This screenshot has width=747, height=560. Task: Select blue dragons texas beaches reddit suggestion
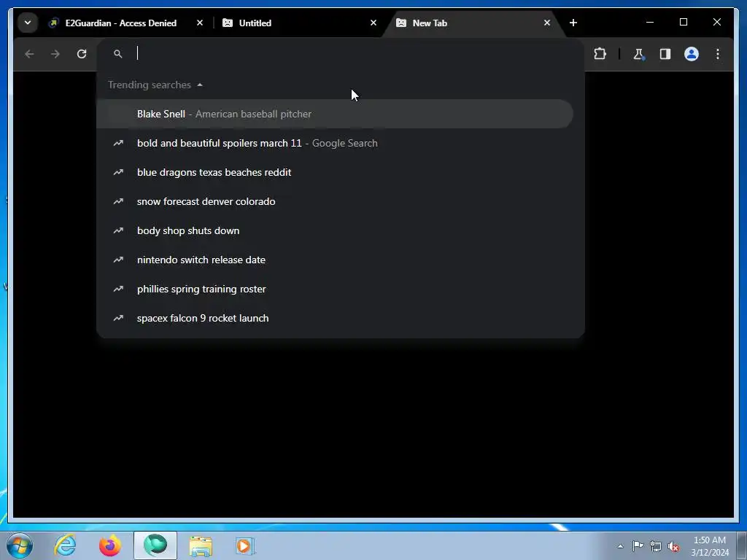(334, 172)
